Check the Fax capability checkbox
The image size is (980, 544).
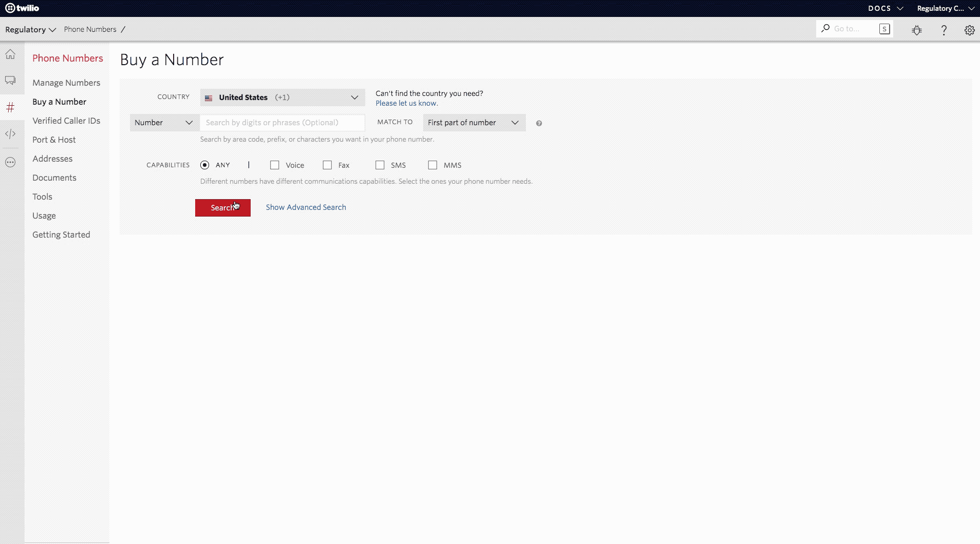(x=327, y=165)
